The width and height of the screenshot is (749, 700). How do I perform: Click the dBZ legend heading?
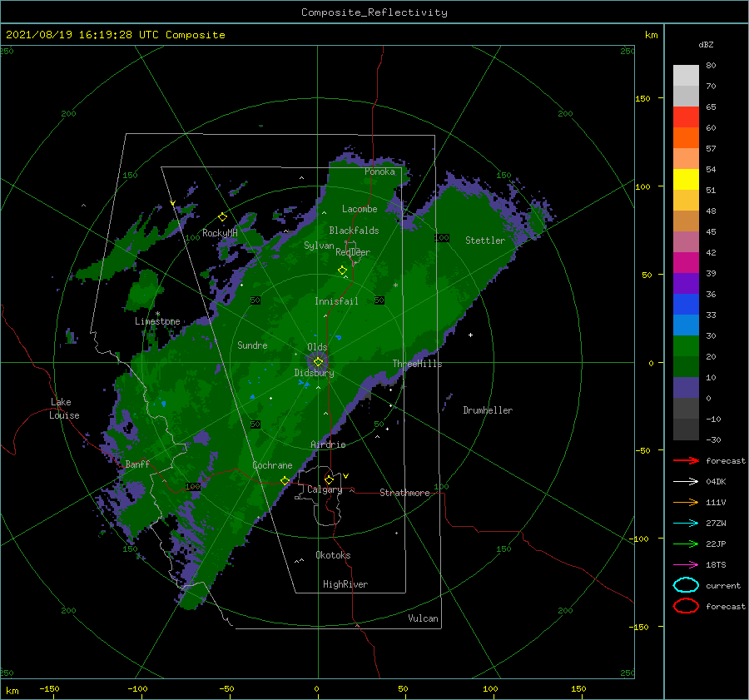pos(706,44)
